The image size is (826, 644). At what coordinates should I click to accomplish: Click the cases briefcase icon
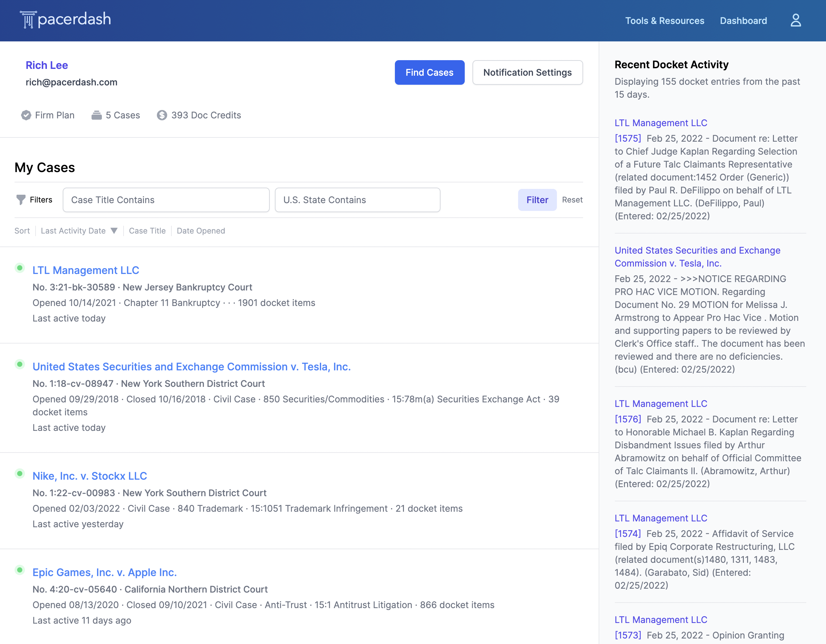[x=97, y=115]
